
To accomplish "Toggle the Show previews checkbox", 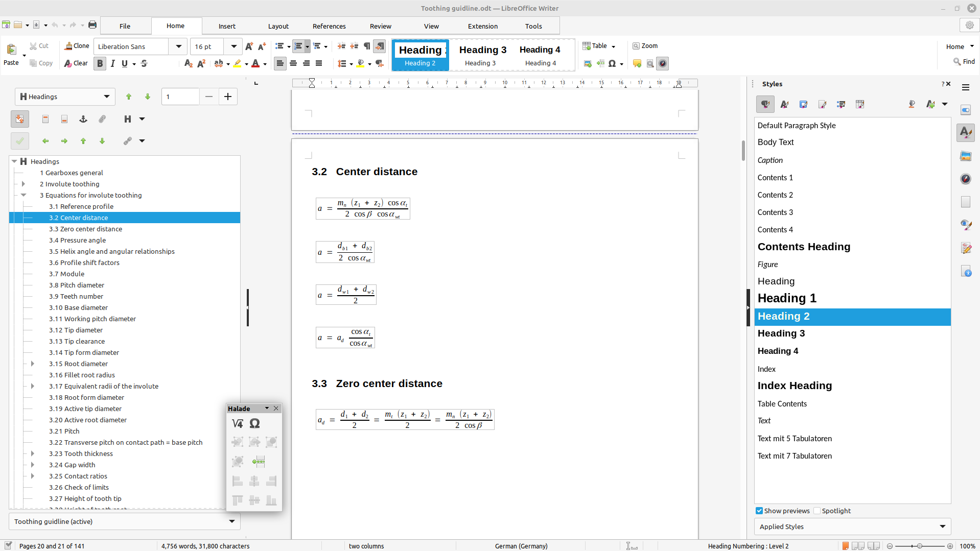I will tap(759, 511).
